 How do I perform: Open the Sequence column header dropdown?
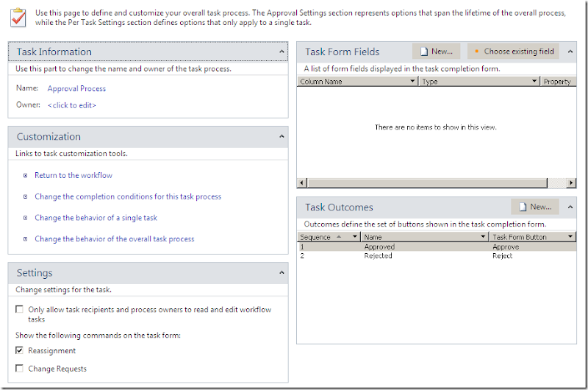354,237
